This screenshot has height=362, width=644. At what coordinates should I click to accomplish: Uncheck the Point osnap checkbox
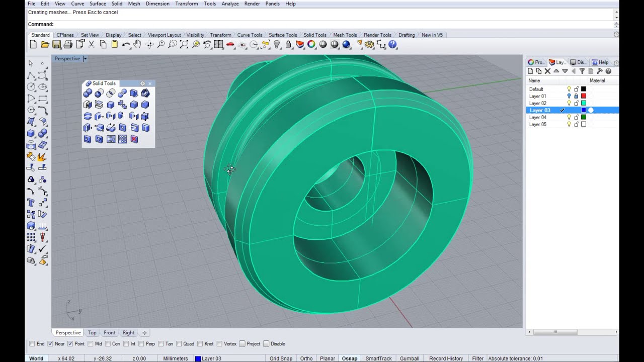[x=70, y=344]
